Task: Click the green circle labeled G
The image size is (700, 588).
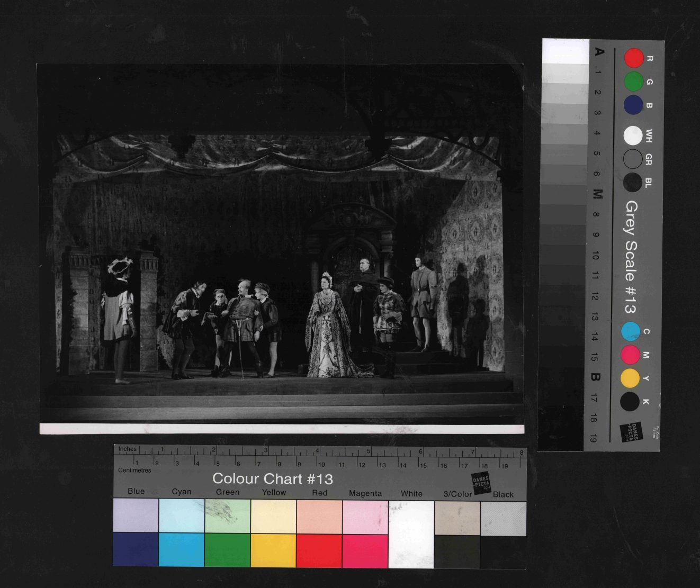Action: (x=633, y=82)
